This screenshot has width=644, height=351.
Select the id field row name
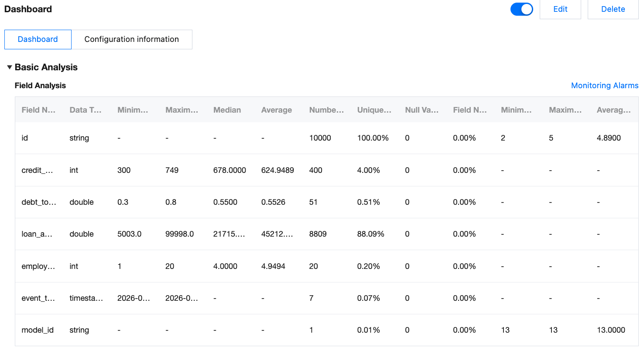click(25, 138)
